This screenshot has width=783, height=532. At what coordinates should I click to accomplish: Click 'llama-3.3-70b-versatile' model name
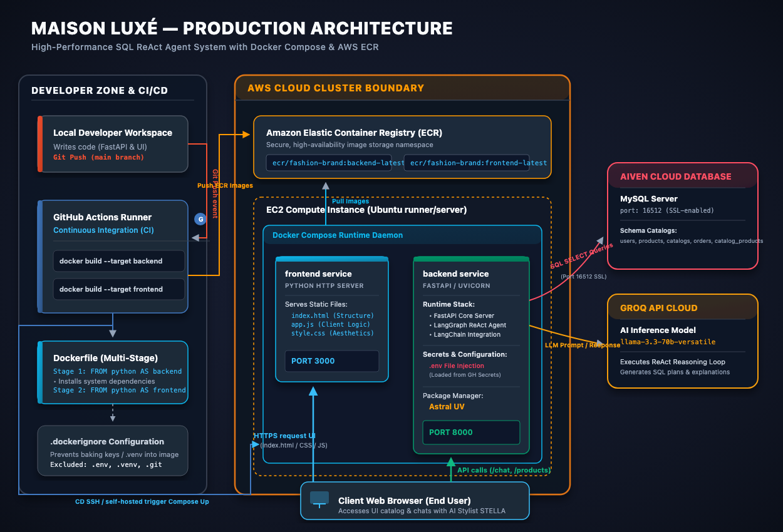(668, 342)
